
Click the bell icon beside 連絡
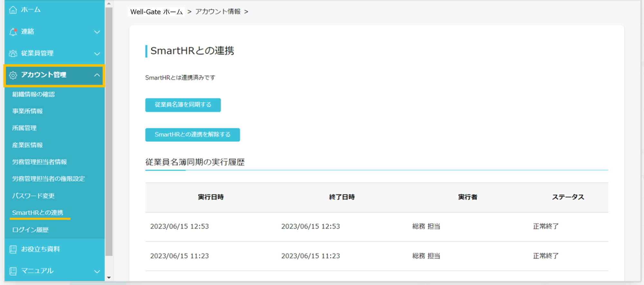[13, 32]
